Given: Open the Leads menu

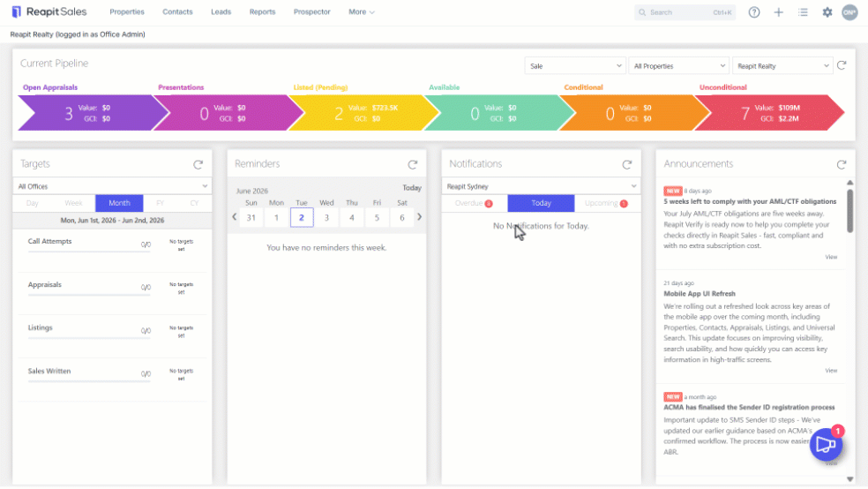Looking at the screenshot, I should tap(221, 11).
